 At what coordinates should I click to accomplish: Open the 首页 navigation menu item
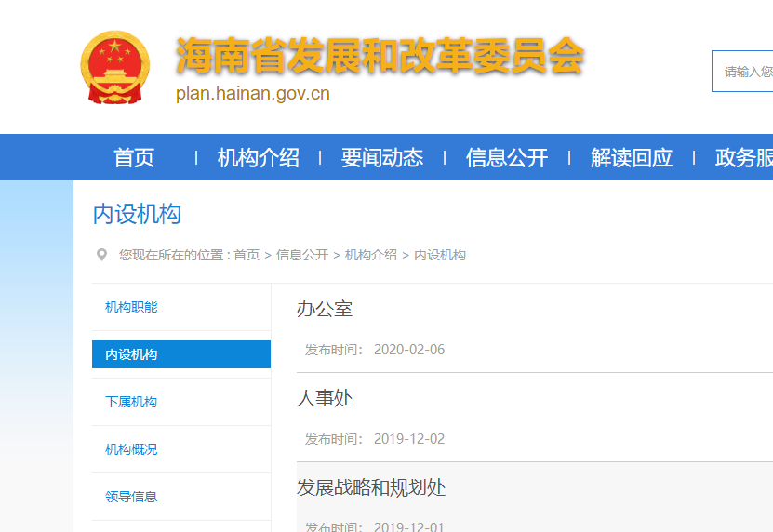click(x=134, y=158)
